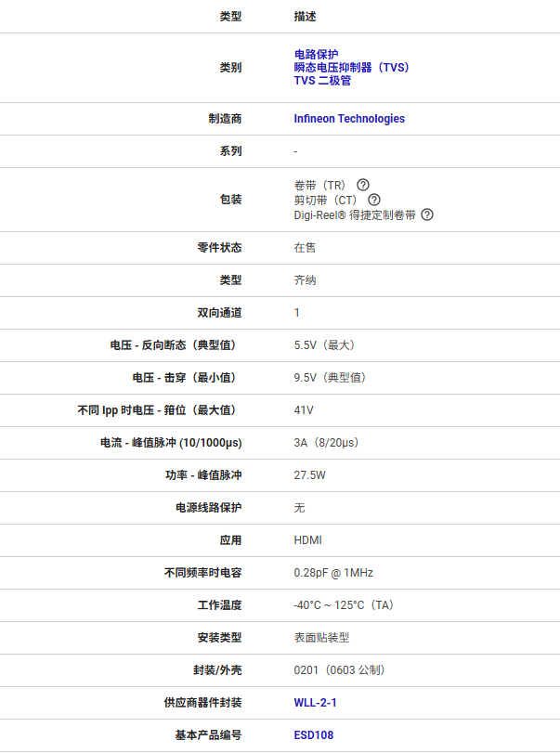Open the 瞬态电压抑制器（TVS）category link
Screen dimensions: 560x753
(351, 67)
